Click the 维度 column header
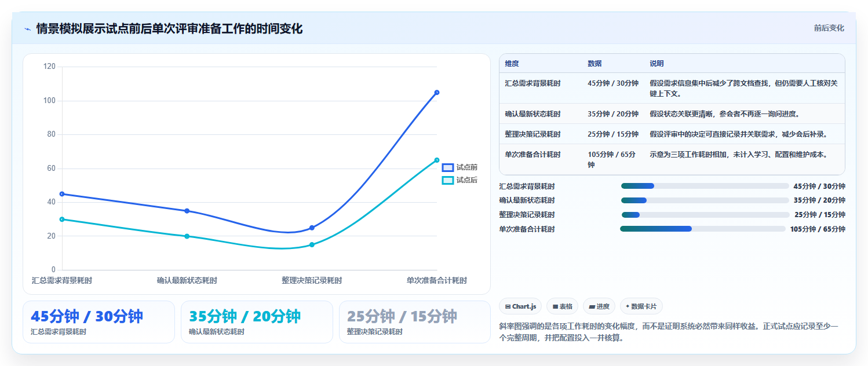 pyautogui.click(x=512, y=64)
